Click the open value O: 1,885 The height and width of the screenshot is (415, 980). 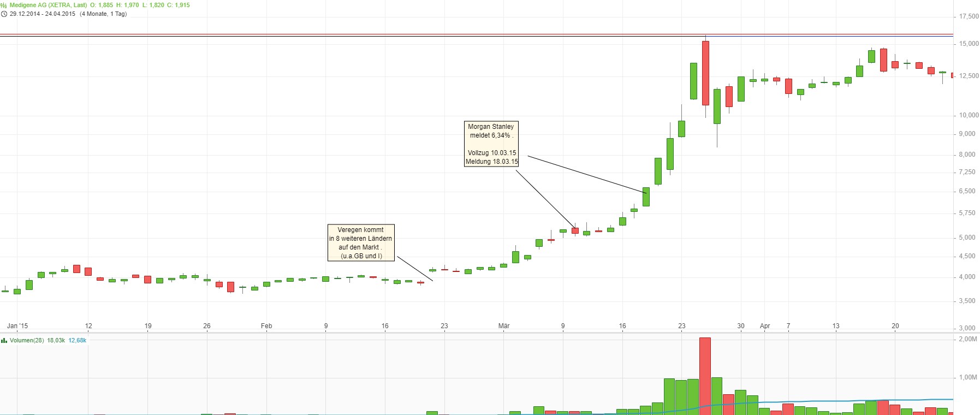point(102,5)
